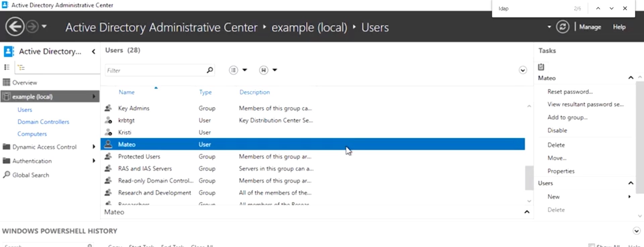Expand the Mateo preview pane chevron
Viewport: 644px width, 247px height.
tap(527, 212)
